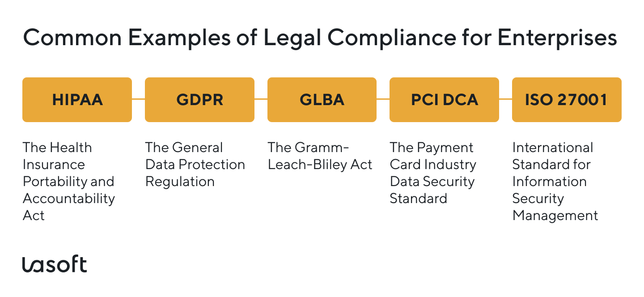This screenshot has height=297, width=644.
Task: Select the word "Enterprises" in the heading
Action: tap(557, 38)
